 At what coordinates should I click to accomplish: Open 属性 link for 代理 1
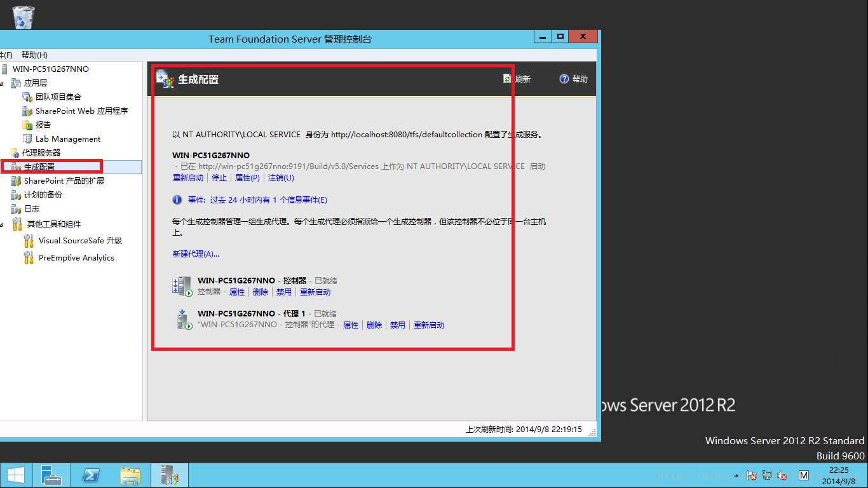[351, 325]
